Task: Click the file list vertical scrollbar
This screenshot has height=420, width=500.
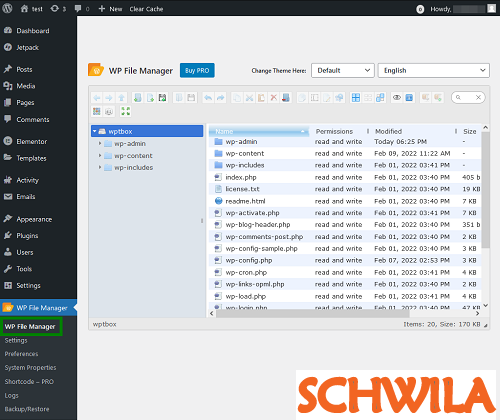Action: point(486,190)
